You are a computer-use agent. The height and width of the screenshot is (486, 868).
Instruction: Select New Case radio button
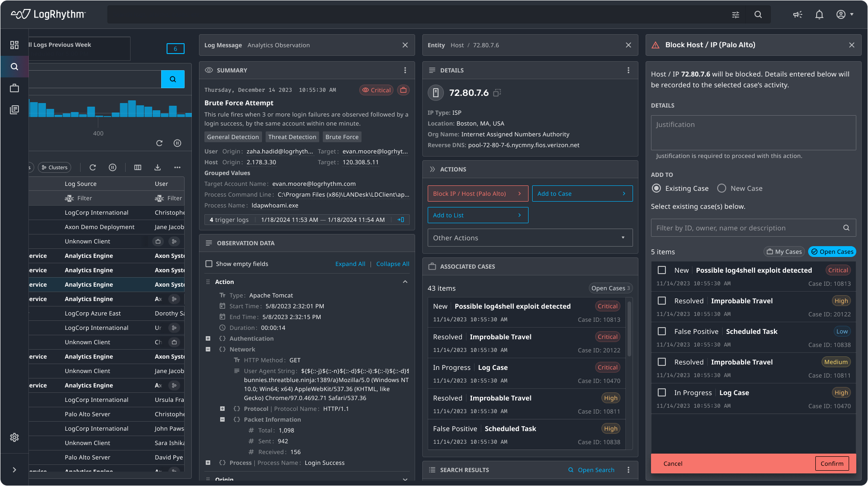pos(722,188)
